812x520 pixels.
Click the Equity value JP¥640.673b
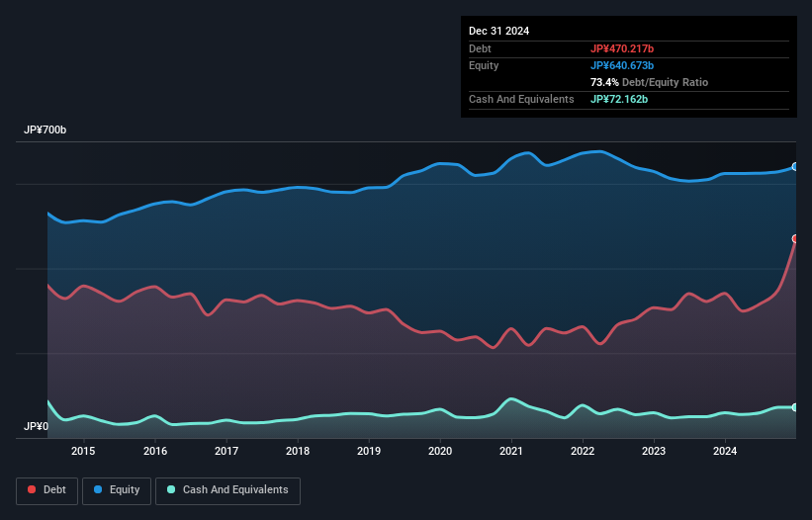[x=622, y=65]
